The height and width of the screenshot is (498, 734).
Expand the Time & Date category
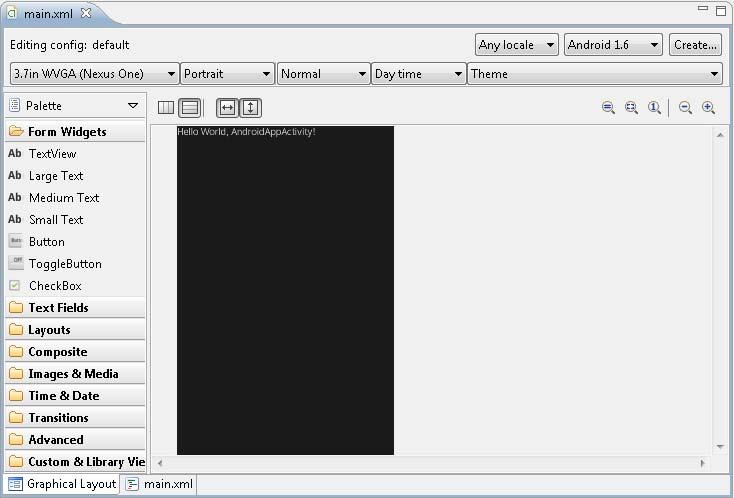pos(75,395)
